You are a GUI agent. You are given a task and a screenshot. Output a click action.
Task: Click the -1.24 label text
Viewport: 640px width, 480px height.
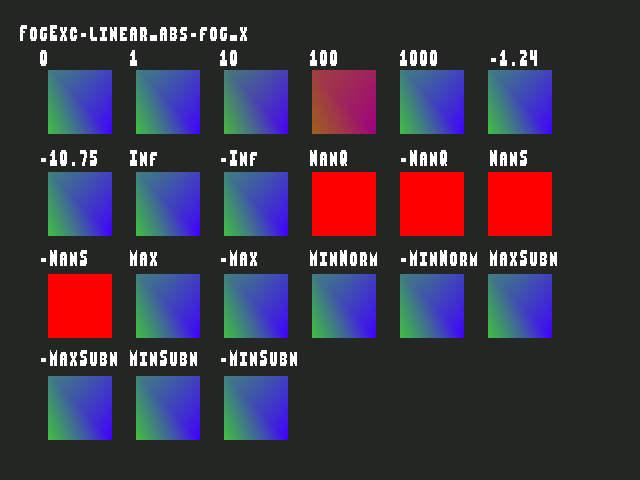click(514, 58)
